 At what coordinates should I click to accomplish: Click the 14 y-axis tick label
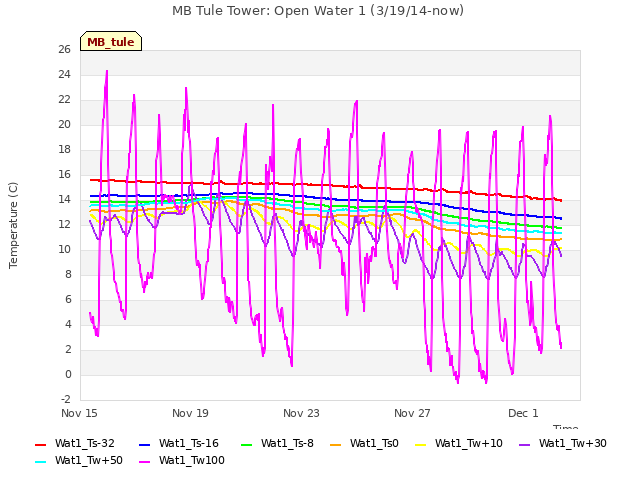pos(64,199)
